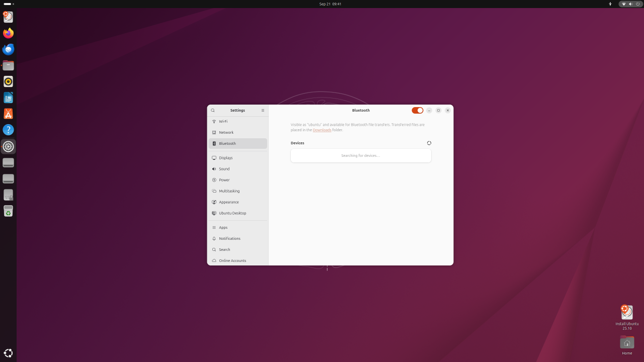Screen dimensions: 644x362
Task: Open the system status menu in the top bar
Action: pos(630,4)
